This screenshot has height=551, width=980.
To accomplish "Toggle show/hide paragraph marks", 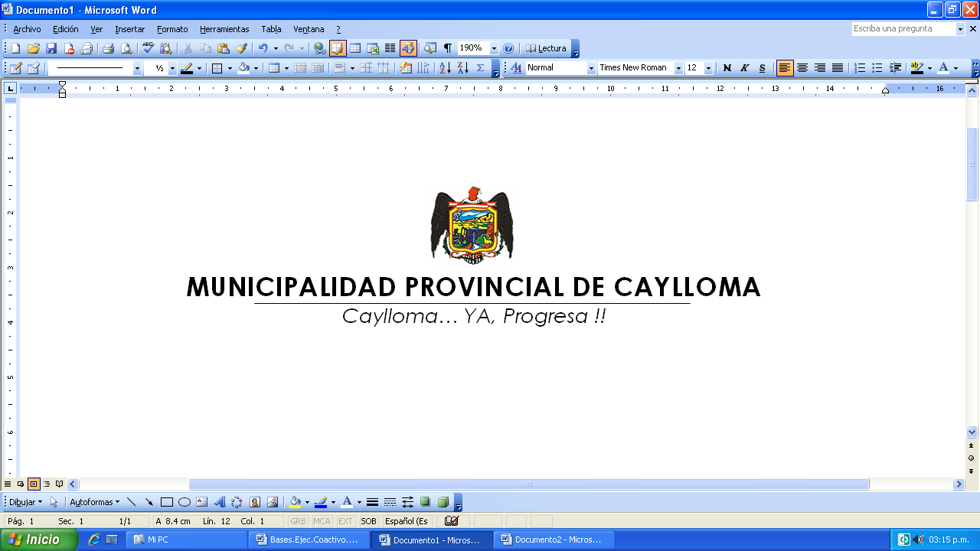I will (448, 48).
